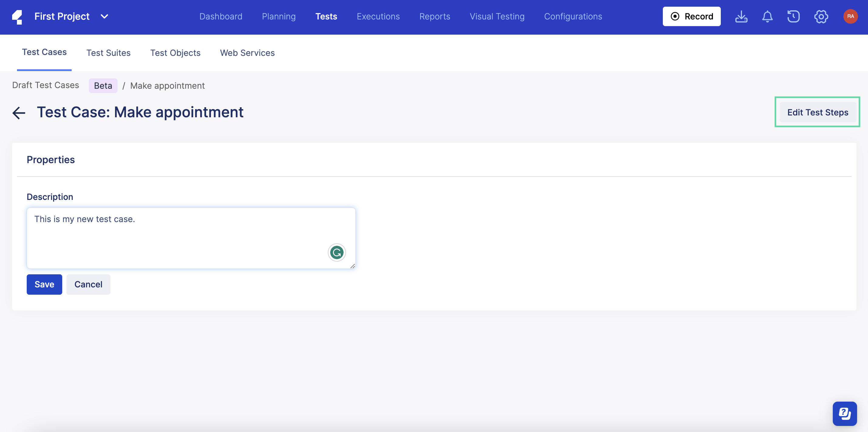Click the help/support icon bottom-right
The height and width of the screenshot is (432, 868).
click(x=845, y=413)
